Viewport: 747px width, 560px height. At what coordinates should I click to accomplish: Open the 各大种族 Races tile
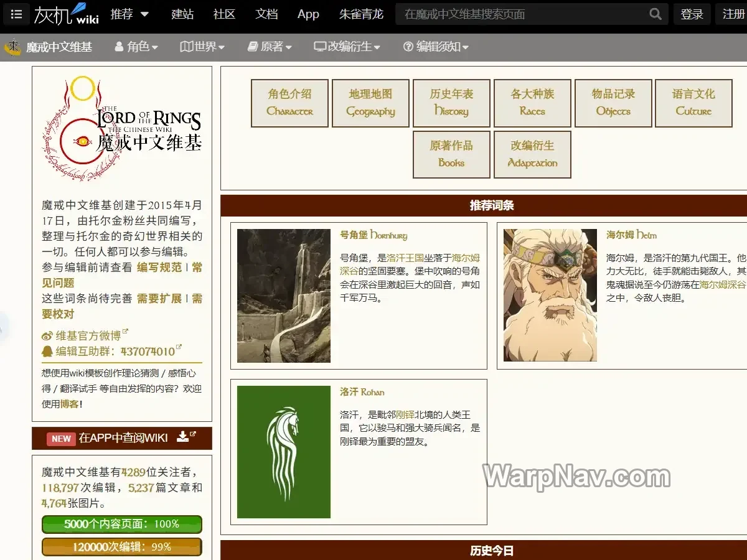(x=532, y=103)
